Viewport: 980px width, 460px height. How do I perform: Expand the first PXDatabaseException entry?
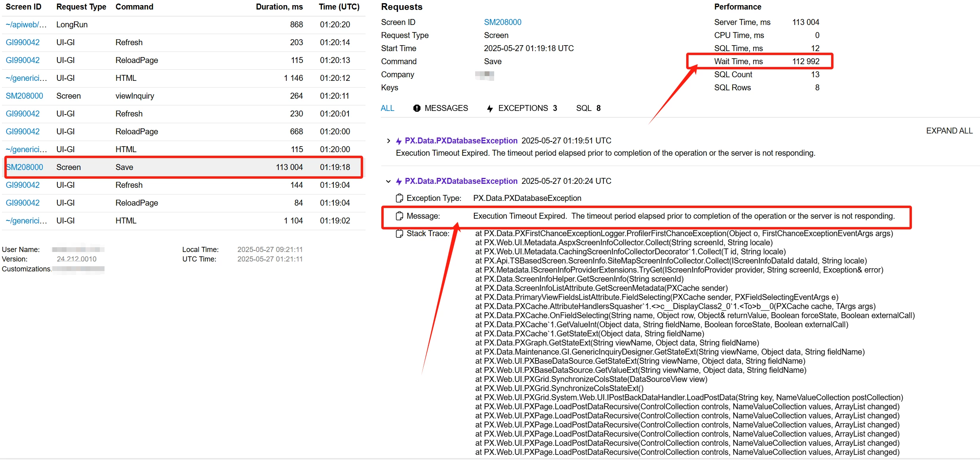point(388,141)
